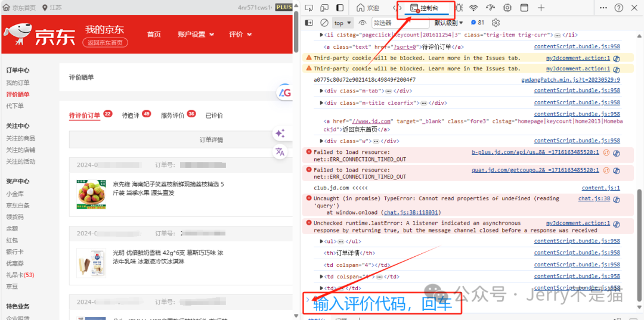This screenshot has height=320, width=644.
Task: Open the 首页 navigation item
Action: 154,34
